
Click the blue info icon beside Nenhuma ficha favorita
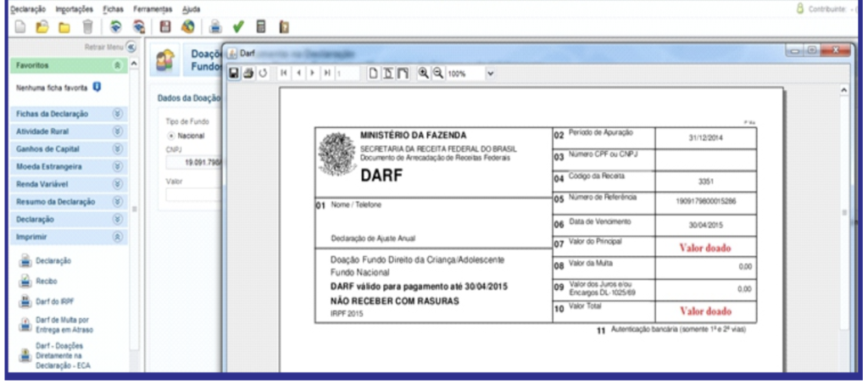[x=97, y=87]
